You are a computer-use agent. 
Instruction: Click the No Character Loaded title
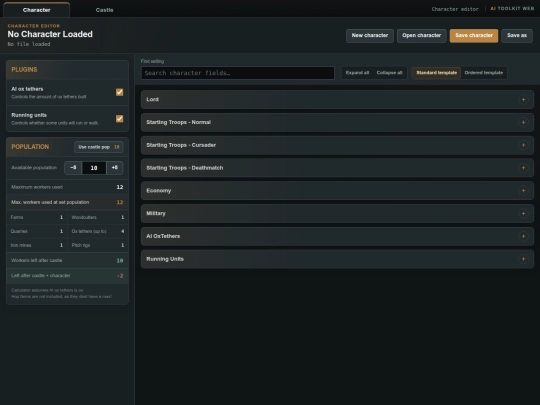pyautogui.click(x=50, y=34)
